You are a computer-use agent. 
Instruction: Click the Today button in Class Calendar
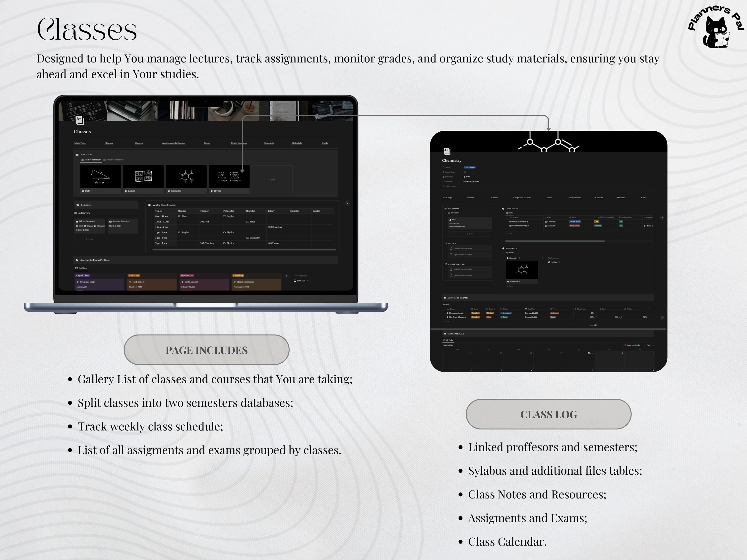(649, 345)
